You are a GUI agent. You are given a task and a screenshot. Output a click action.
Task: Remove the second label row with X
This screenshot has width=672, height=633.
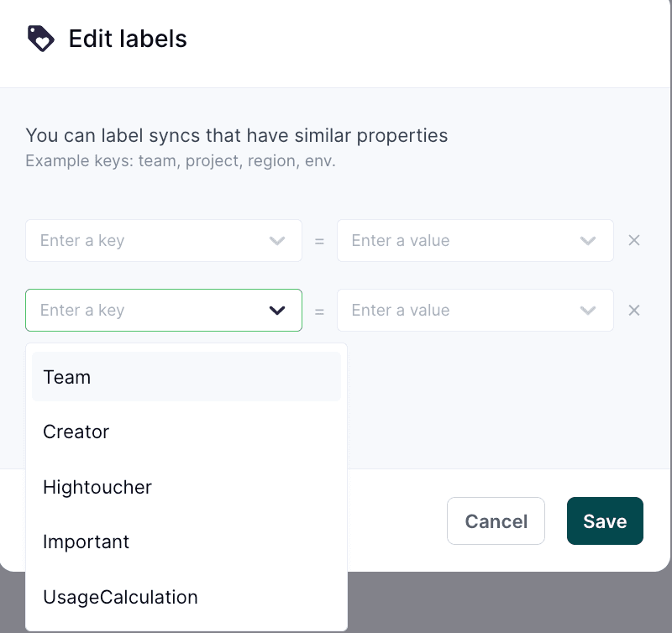(x=634, y=310)
